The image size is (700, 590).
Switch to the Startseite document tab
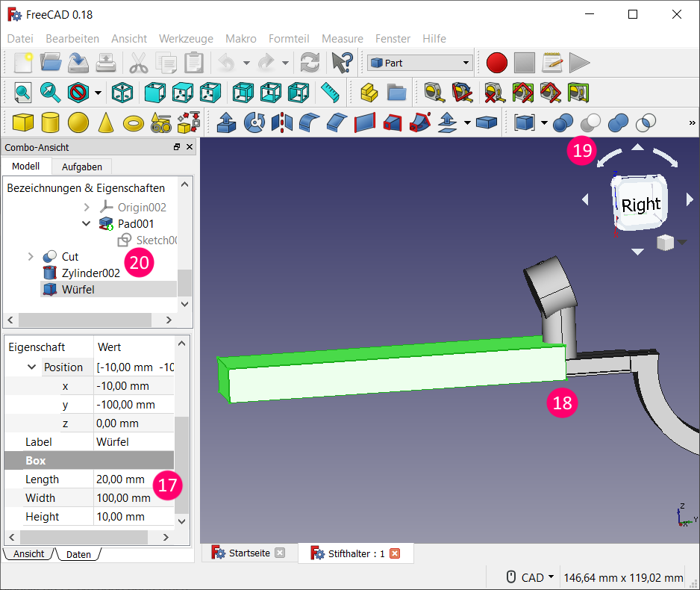[249, 553]
